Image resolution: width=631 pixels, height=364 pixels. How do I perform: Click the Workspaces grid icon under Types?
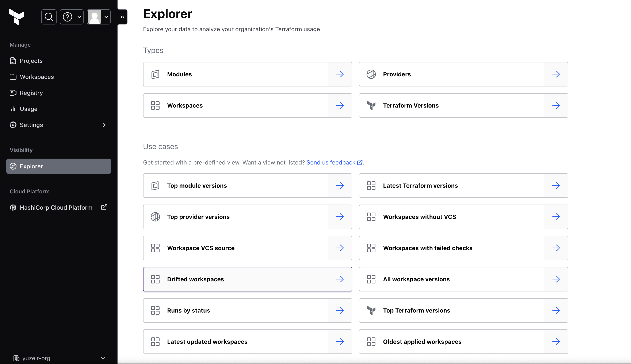click(155, 105)
